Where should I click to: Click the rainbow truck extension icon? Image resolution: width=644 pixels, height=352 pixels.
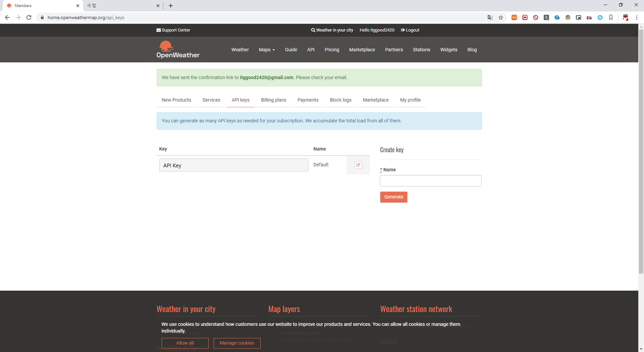[x=589, y=17]
